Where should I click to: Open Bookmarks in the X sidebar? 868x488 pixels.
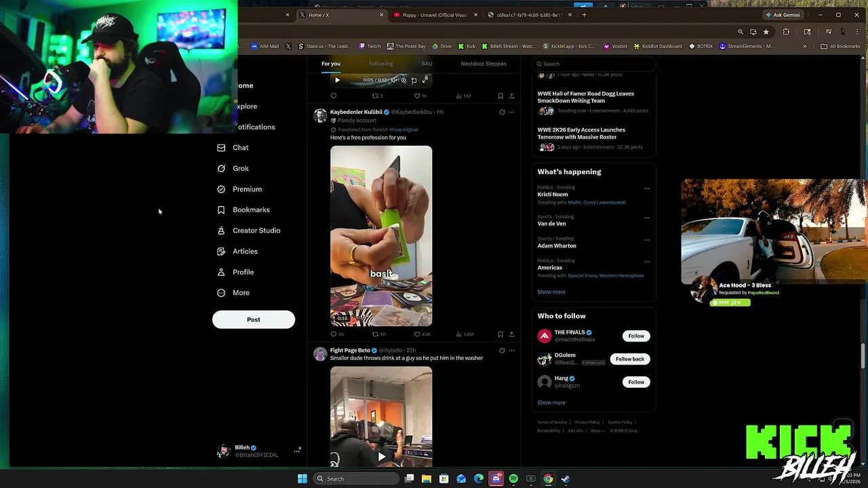pos(243,210)
